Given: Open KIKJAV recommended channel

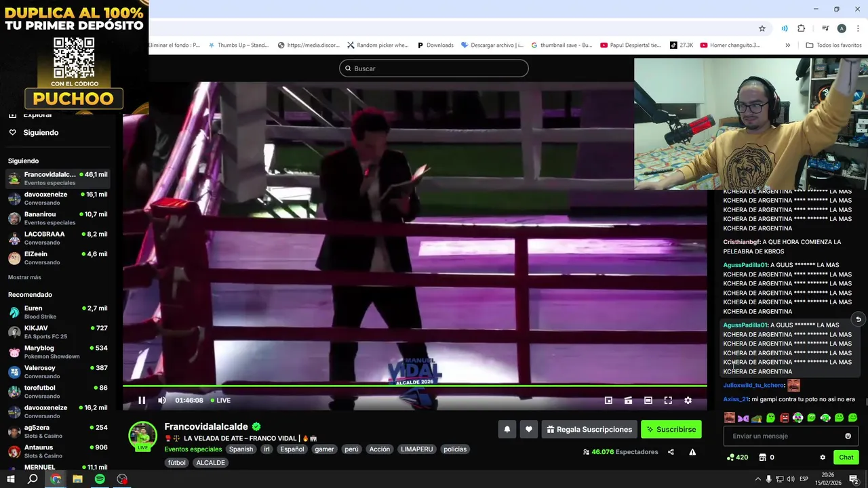Looking at the screenshot, I should tap(58, 332).
